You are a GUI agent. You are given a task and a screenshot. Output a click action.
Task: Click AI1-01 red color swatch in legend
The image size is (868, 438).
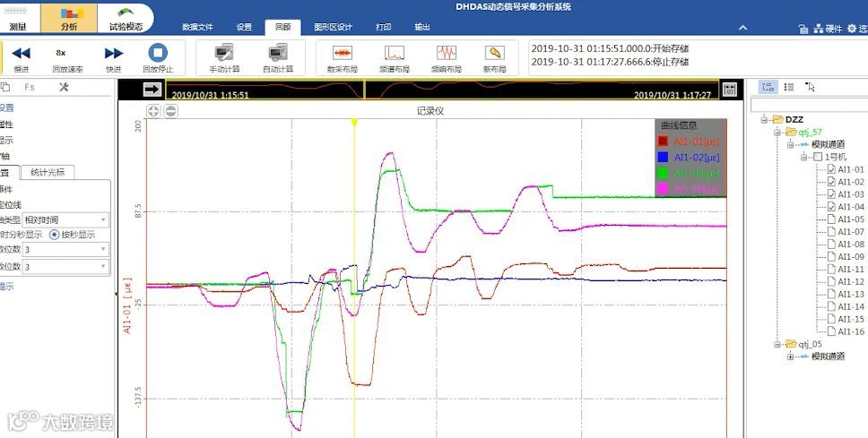[662, 142]
